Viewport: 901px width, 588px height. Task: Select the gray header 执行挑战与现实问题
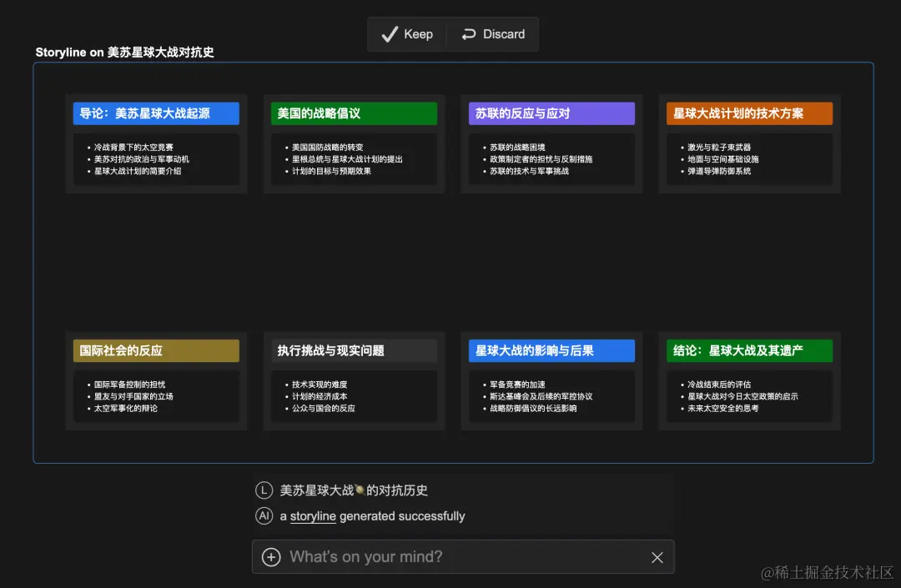354,351
